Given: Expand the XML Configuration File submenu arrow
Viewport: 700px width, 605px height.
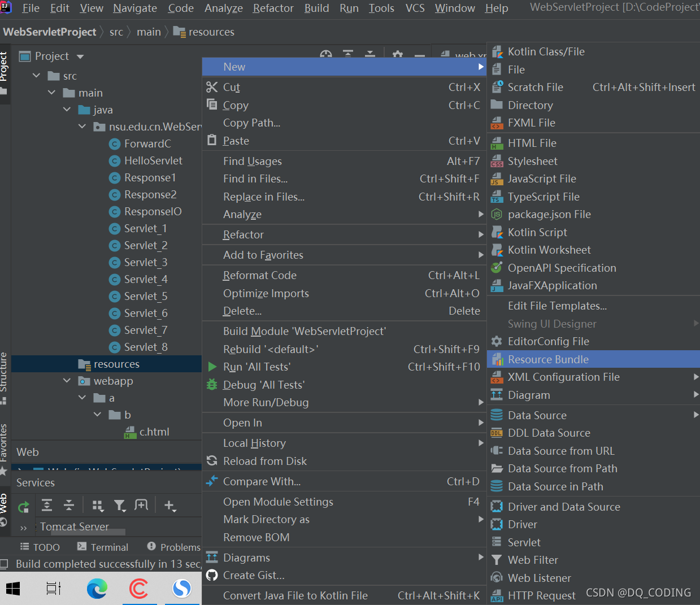Looking at the screenshot, I should [696, 377].
